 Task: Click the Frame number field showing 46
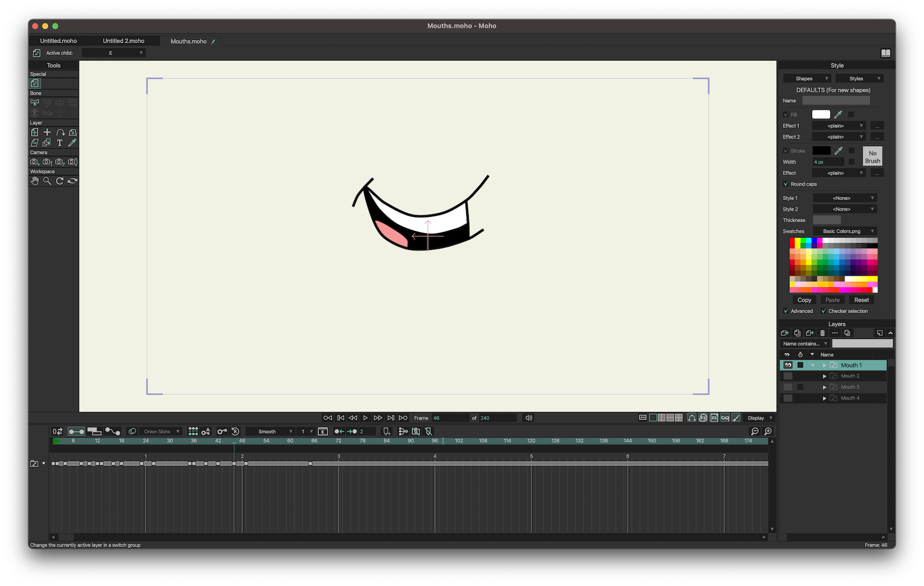(450, 418)
